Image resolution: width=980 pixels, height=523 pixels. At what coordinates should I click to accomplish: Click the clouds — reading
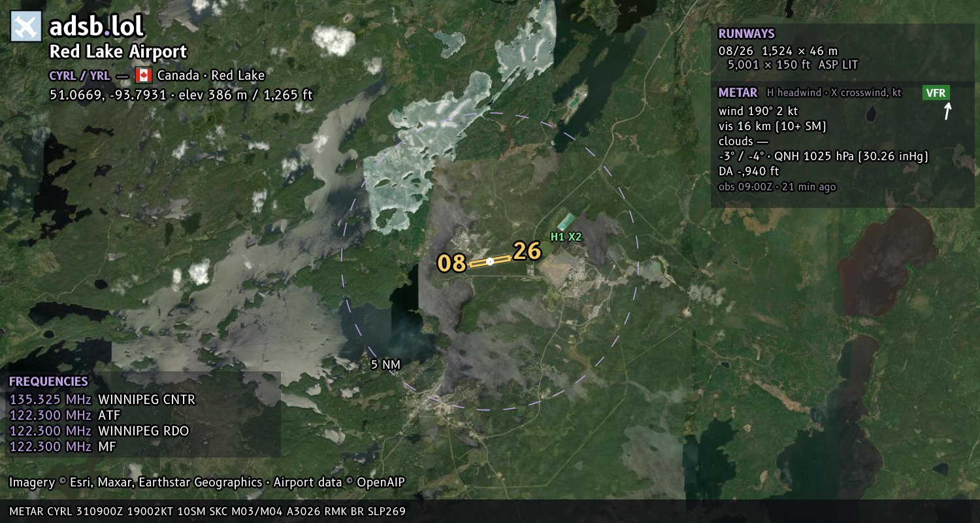(x=743, y=141)
